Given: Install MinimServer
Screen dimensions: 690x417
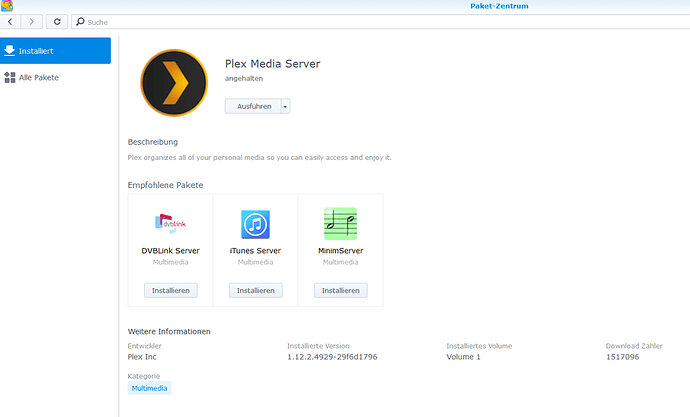Looking at the screenshot, I should click(x=341, y=290).
